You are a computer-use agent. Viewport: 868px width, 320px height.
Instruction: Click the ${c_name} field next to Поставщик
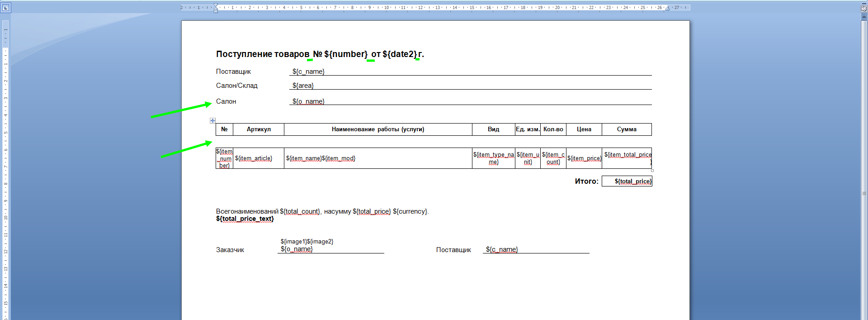[308, 72]
